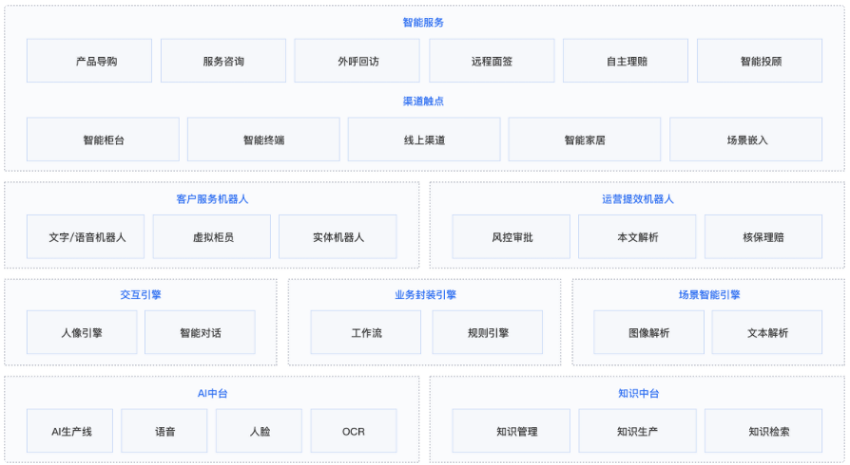Click the 交互引擎 heading
The image size is (850, 465).
140,294
